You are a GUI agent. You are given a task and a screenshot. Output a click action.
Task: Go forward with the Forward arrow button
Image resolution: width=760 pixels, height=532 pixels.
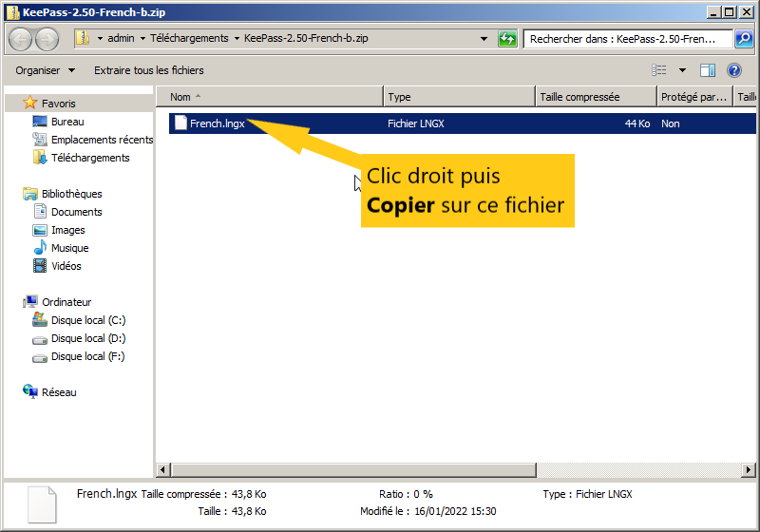click(x=47, y=39)
